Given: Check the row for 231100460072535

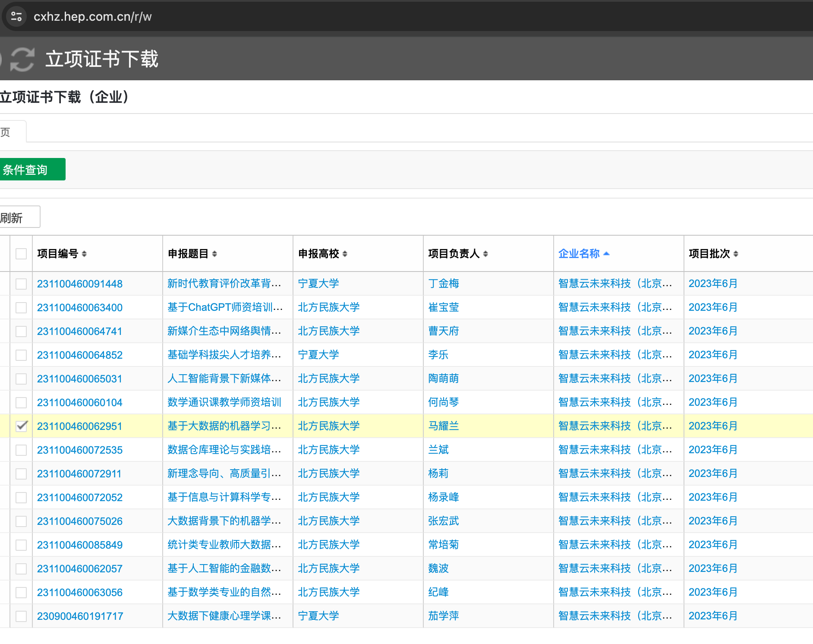Looking at the screenshot, I should (21, 450).
